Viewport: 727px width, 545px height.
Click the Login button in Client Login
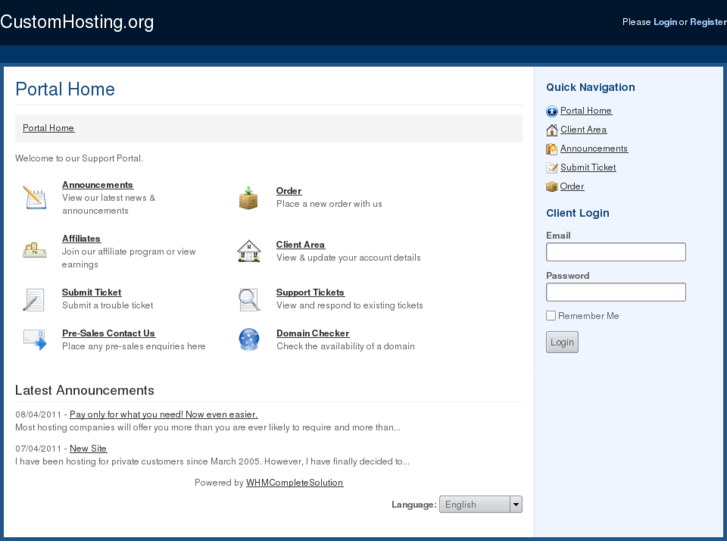click(562, 342)
